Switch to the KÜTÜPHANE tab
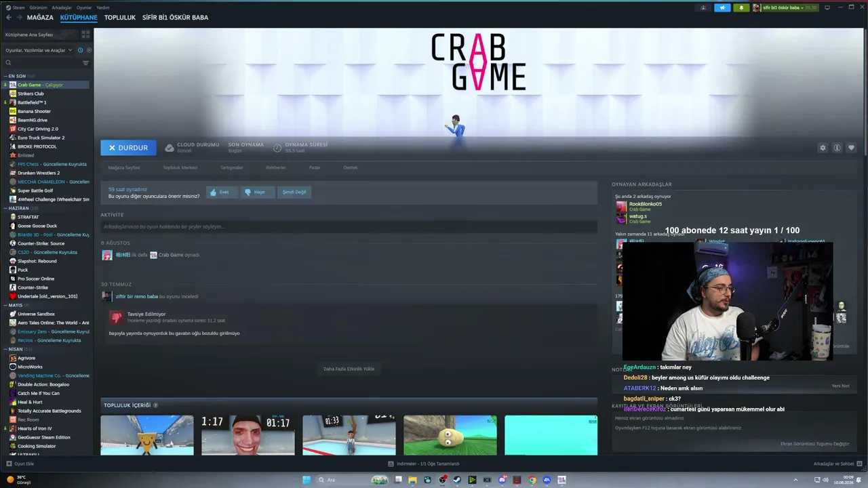 (79, 18)
